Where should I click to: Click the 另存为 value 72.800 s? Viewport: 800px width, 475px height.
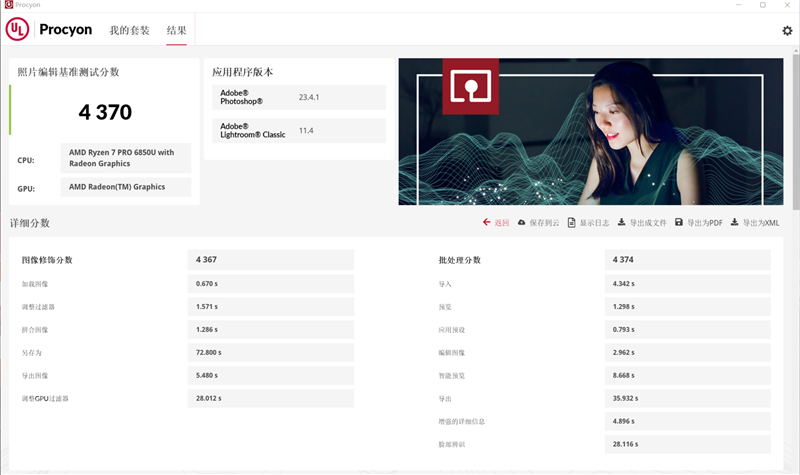pyautogui.click(x=271, y=353)
